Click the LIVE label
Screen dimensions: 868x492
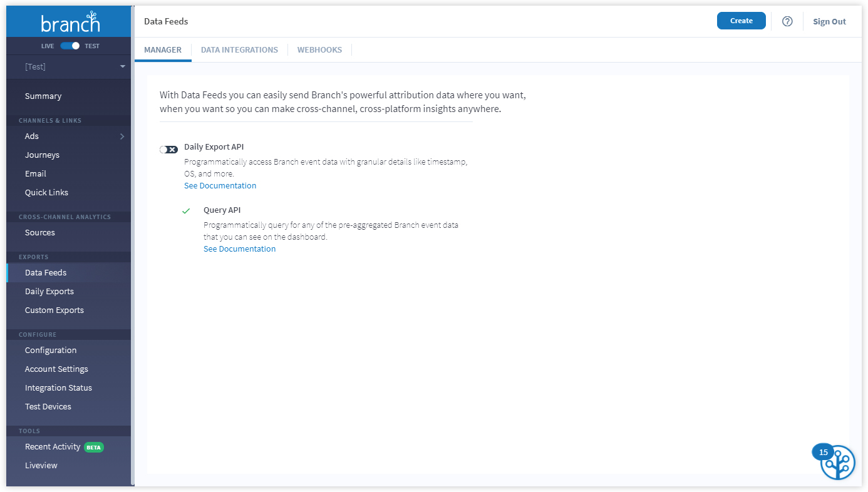tap(48, 46)
